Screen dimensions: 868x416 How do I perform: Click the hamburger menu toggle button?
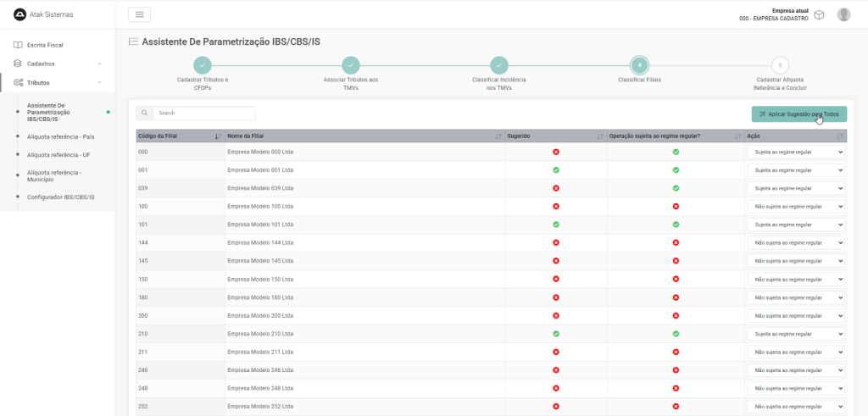(139, 14)
